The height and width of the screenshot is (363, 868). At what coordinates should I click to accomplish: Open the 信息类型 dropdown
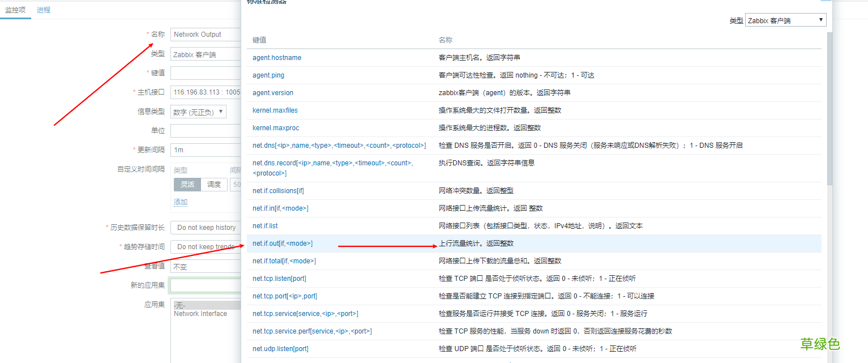199,112
